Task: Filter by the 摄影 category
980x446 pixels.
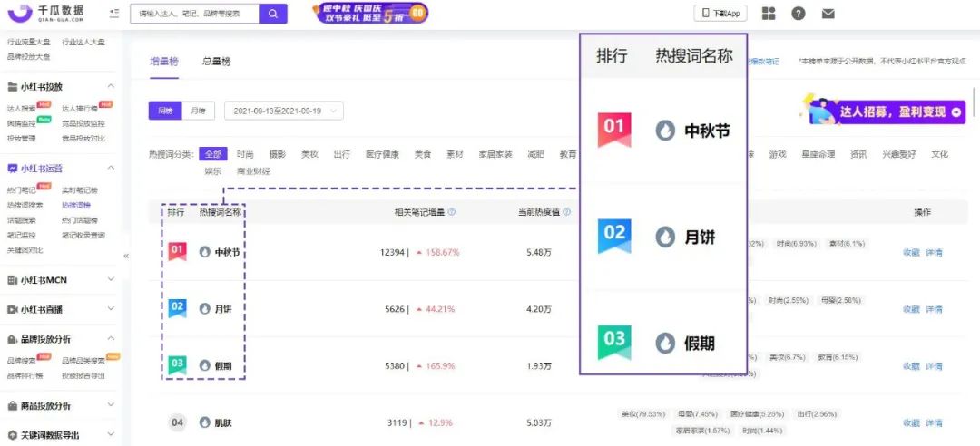Action: pyautogui.click(x=278, y=154)
